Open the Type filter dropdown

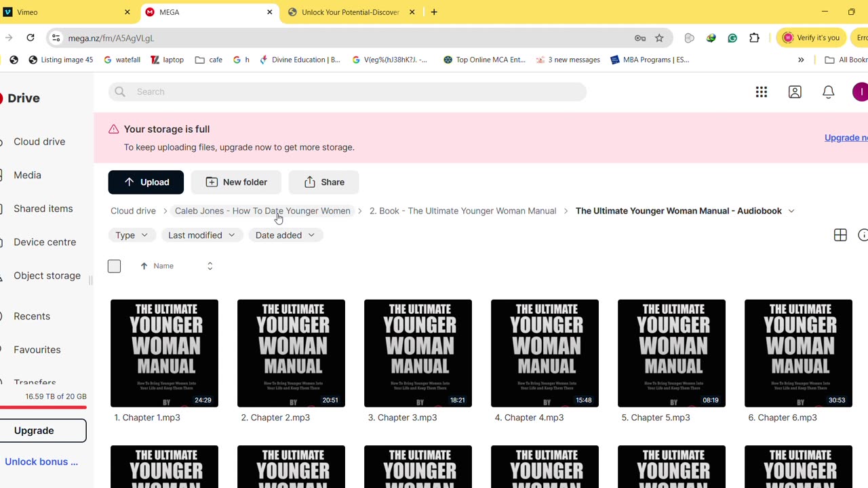point(132,235)
